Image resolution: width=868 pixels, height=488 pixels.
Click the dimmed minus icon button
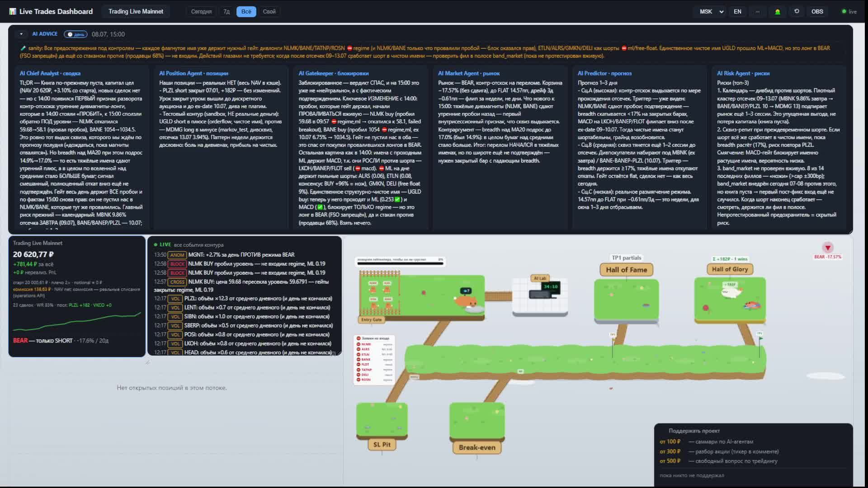click(x=757, y=11)
